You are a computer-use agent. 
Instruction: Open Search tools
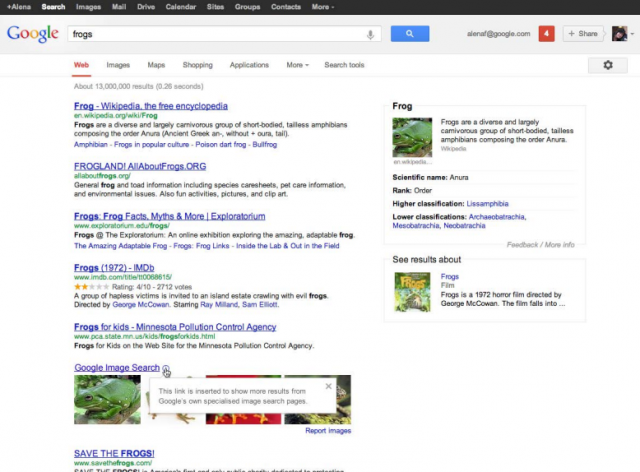point(344,65)
